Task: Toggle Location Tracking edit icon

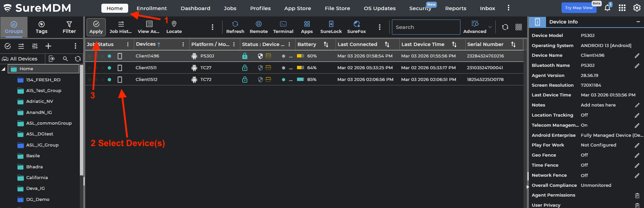Action: [x=637, y=115]
